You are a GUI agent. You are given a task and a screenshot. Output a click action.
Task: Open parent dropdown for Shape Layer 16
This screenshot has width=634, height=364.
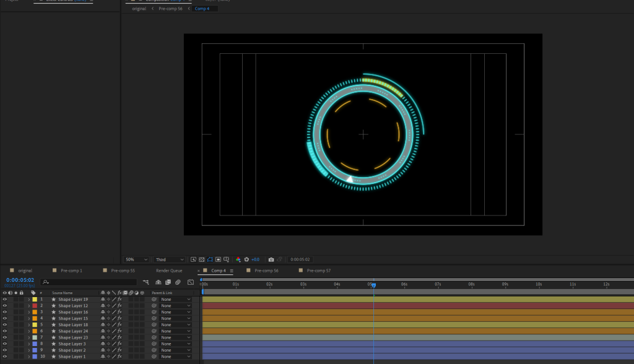176,312
